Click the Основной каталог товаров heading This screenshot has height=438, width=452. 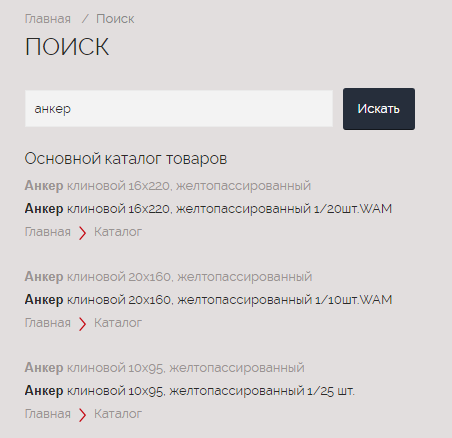click(x=126, y=159)
